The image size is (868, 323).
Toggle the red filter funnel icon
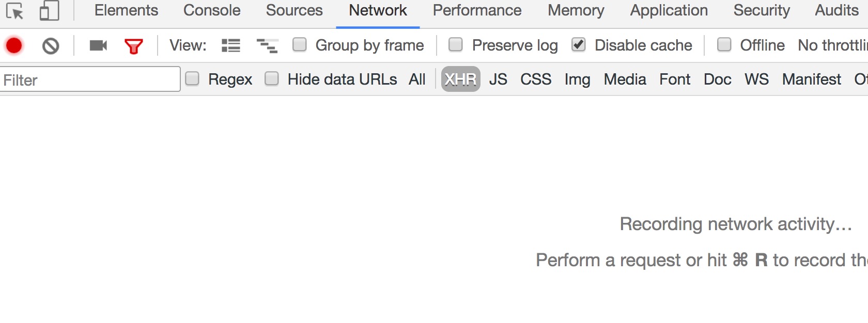pyautogui.click(x=133, y=46)
